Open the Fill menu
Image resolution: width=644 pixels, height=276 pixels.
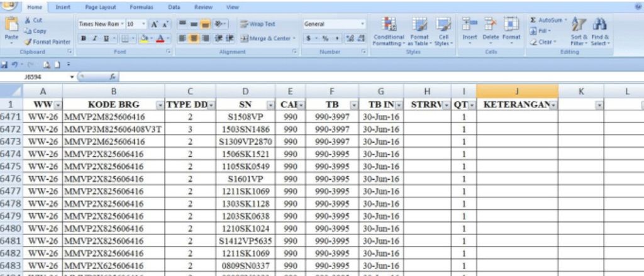[539, 31]
